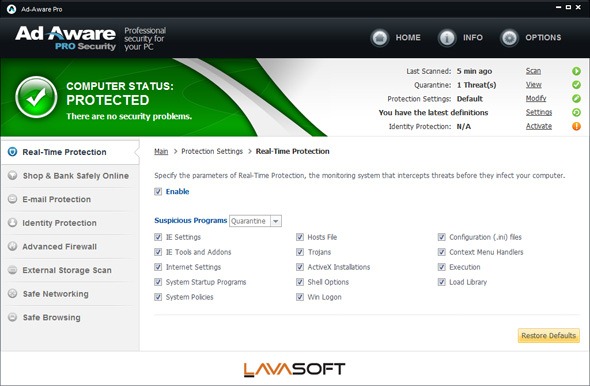Click the green Scan play icon
The height and width of the screenshot is (386, 590).
pos(576,71)
